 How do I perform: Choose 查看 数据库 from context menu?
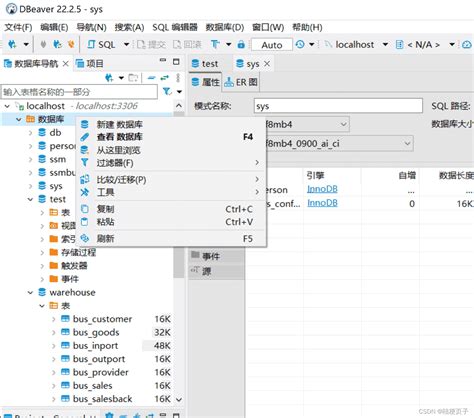tap(171, 137)
